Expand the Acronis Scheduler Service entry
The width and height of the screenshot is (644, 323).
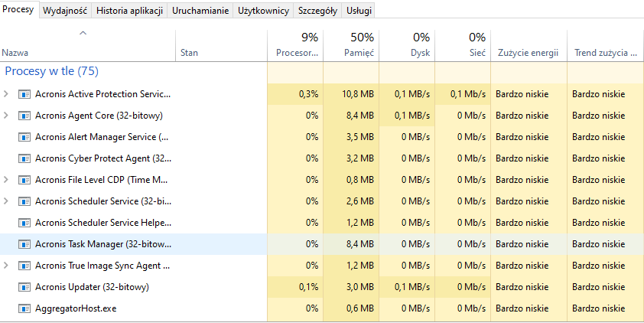coord(6,201)
